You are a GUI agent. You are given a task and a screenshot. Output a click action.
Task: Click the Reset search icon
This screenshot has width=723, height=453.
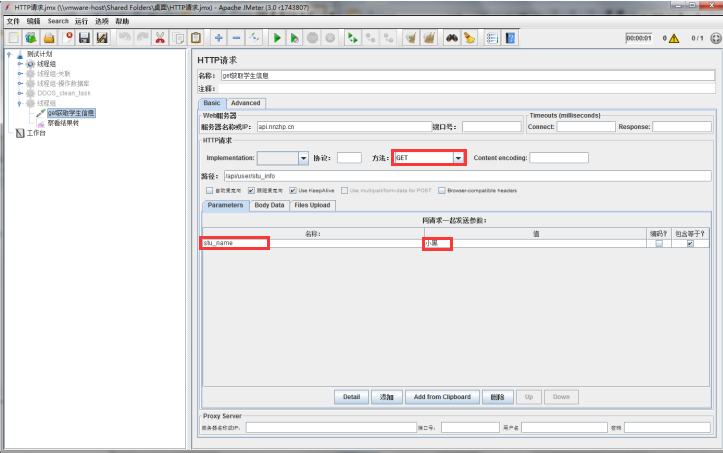[469, 38]
